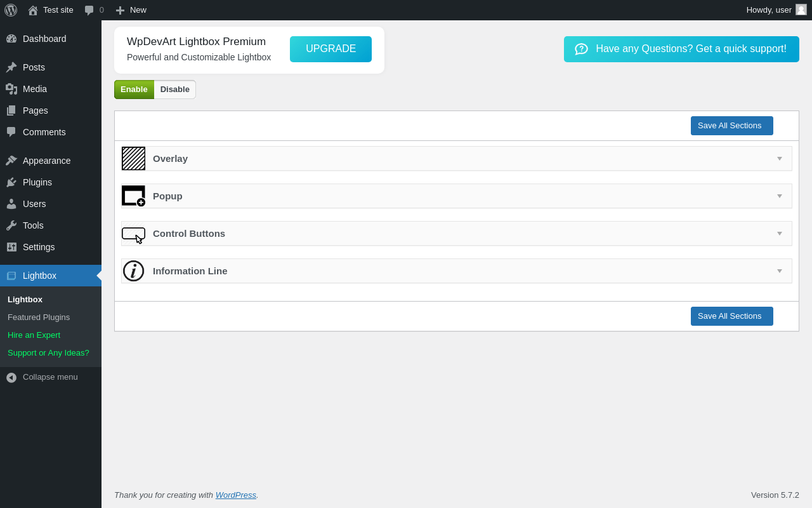Image resolution: width=812 pixels, height=508 pixels.
Task: Click the user avatar icon
Action: (801, 10)
